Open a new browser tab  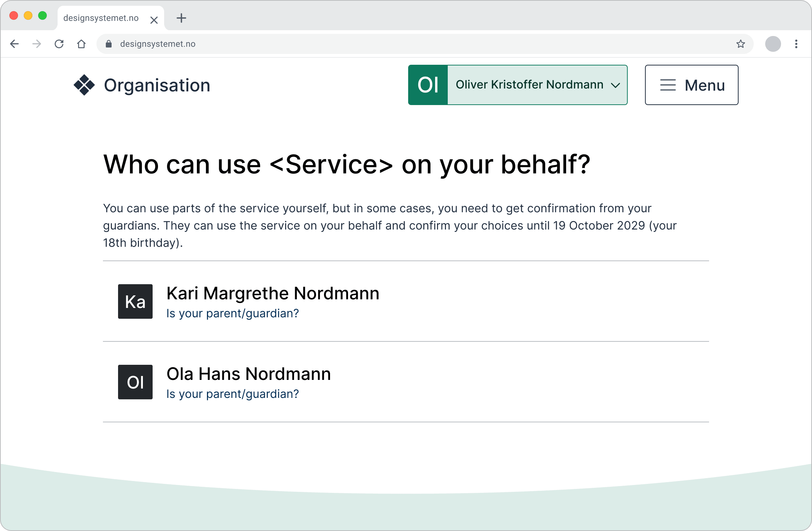click(x=181, y=18)
